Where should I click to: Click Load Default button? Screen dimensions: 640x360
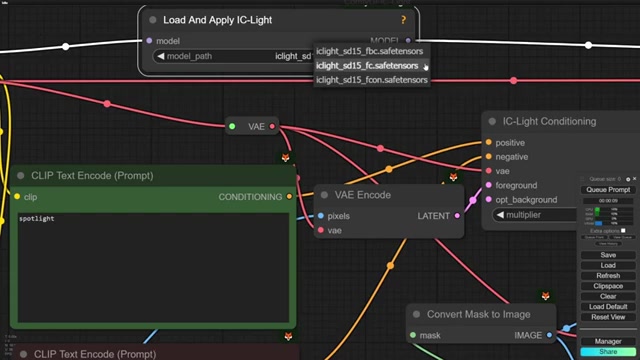(x=608, y=307)
